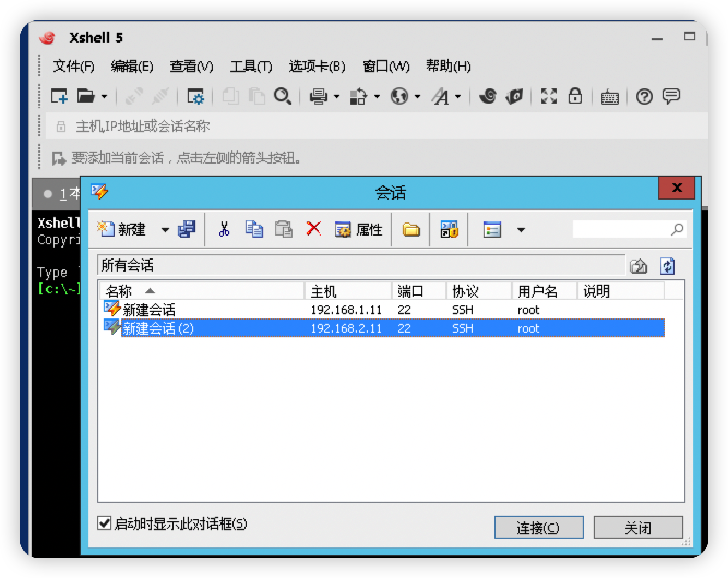Click the 关闭 button
This screenshot has height=578, width=728.
pos(638,527)
